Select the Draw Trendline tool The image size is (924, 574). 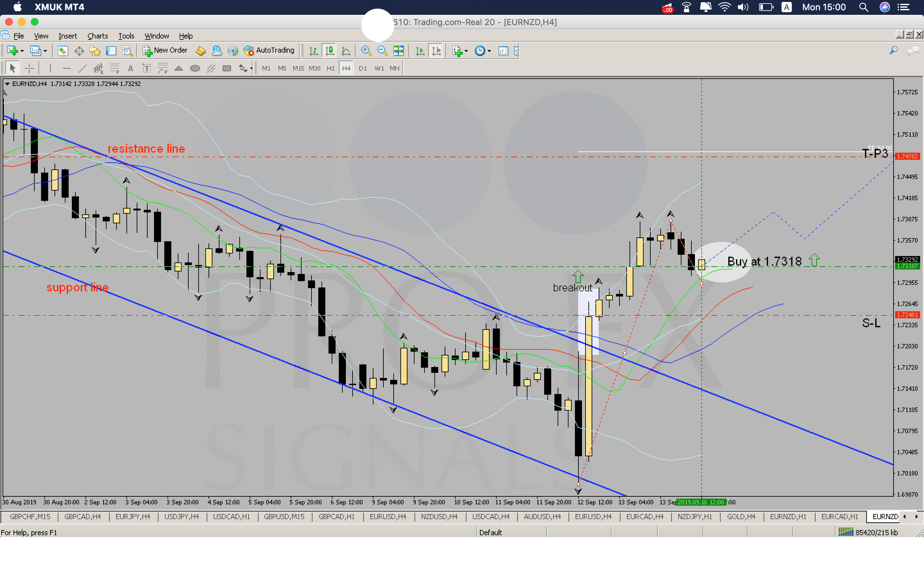82,68
